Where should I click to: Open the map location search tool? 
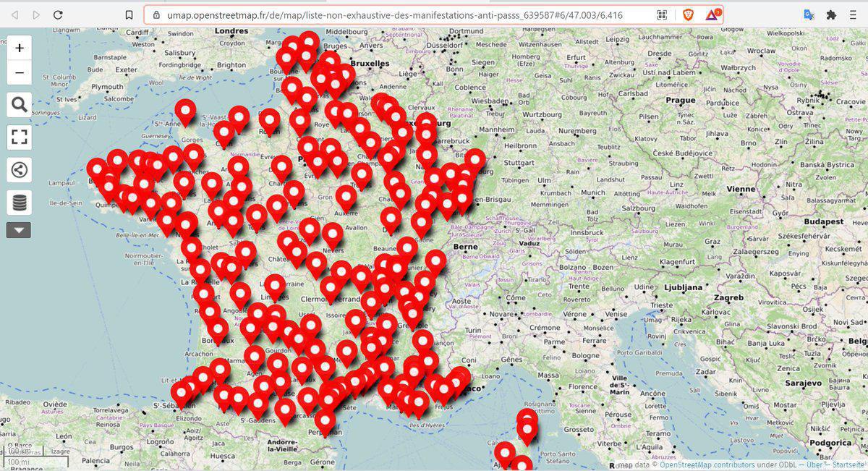coord(19,105)
